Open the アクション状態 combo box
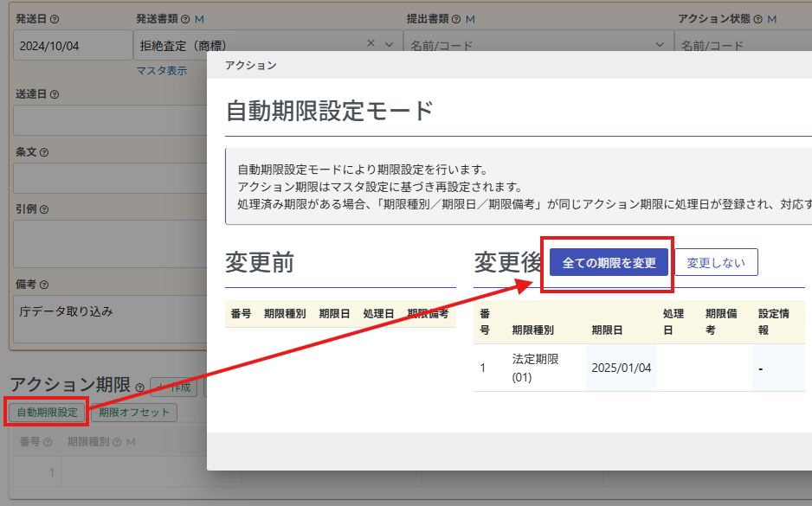This screenshot has height=506, width=812. 743,45
